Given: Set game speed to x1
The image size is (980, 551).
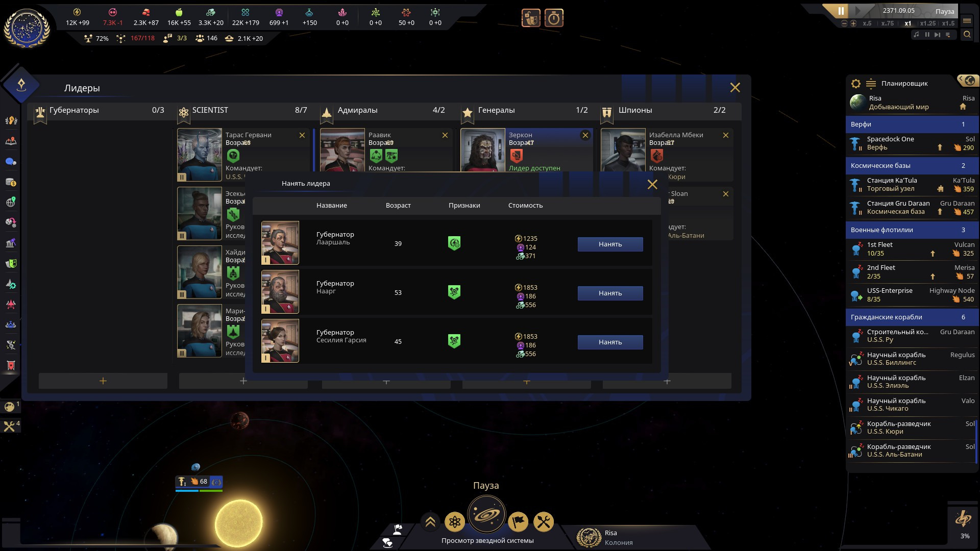Looking at the screenshot, I should 908,23.
